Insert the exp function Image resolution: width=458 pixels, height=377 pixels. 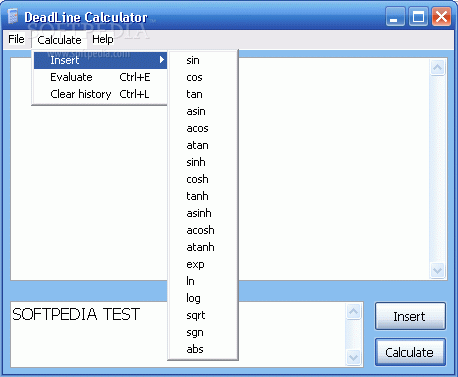click(x=203, y=264)
